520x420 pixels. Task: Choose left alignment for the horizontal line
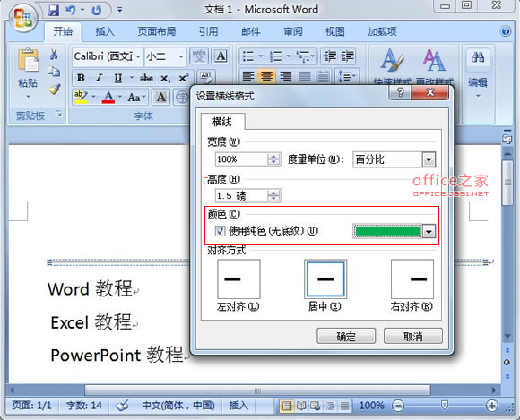pos(238,279)
